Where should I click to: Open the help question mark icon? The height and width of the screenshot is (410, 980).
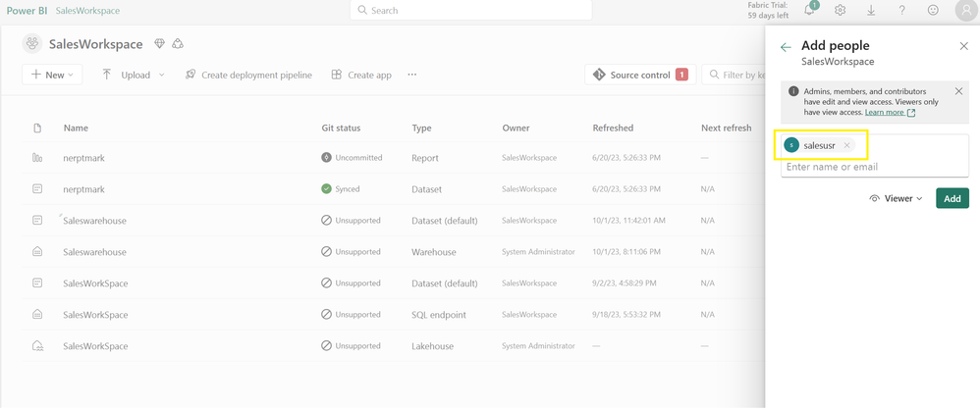pyautogui.click(x=901, y=10)
